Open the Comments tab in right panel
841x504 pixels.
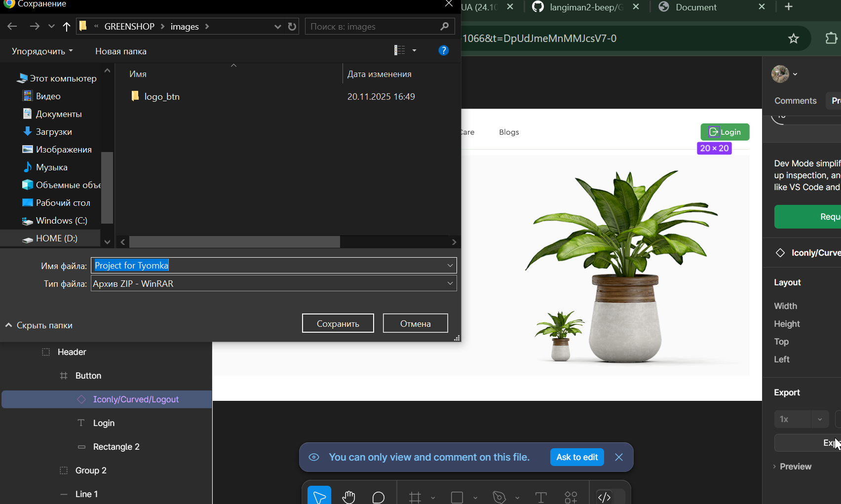[796, 101]
